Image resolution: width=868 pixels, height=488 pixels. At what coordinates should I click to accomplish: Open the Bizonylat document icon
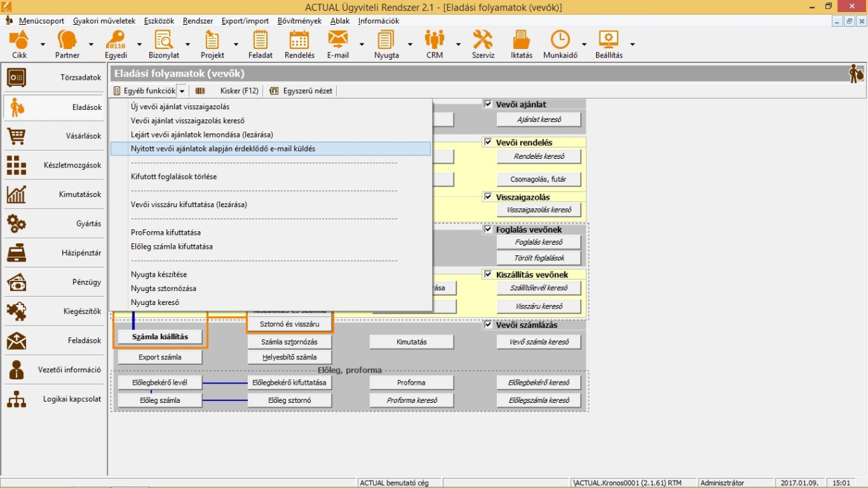point(163,41)
